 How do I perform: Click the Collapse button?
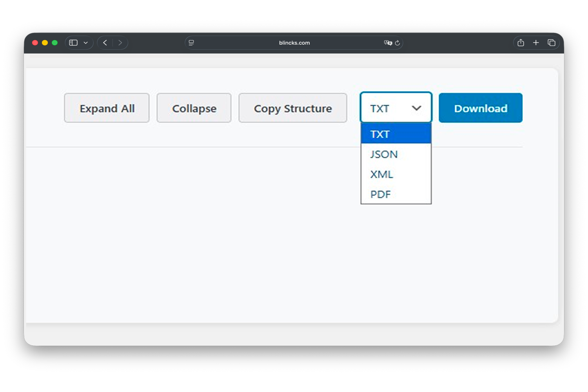(194, 108)
